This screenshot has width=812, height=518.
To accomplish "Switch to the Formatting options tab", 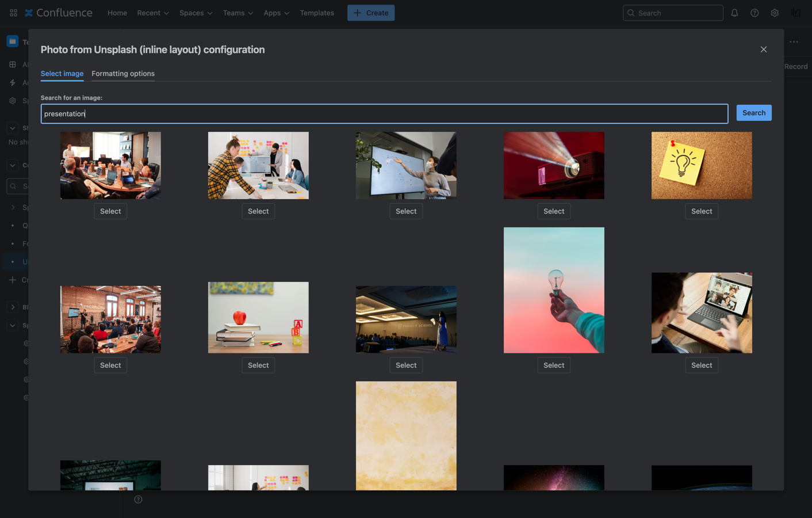I will (x=123, y=74).
